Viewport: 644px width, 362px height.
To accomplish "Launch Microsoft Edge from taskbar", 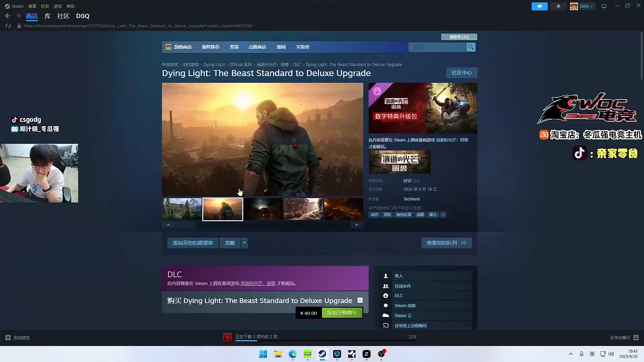I will pyautogui.click(x=293, y=354).
